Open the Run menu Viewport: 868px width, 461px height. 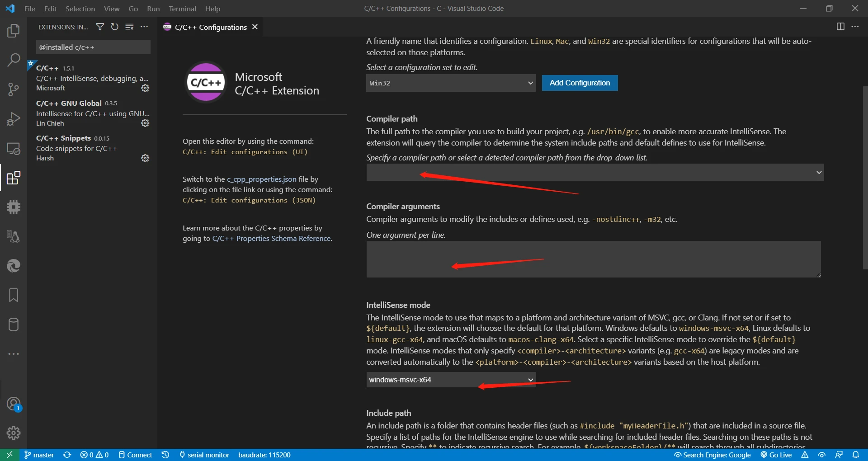click(153, 9)
